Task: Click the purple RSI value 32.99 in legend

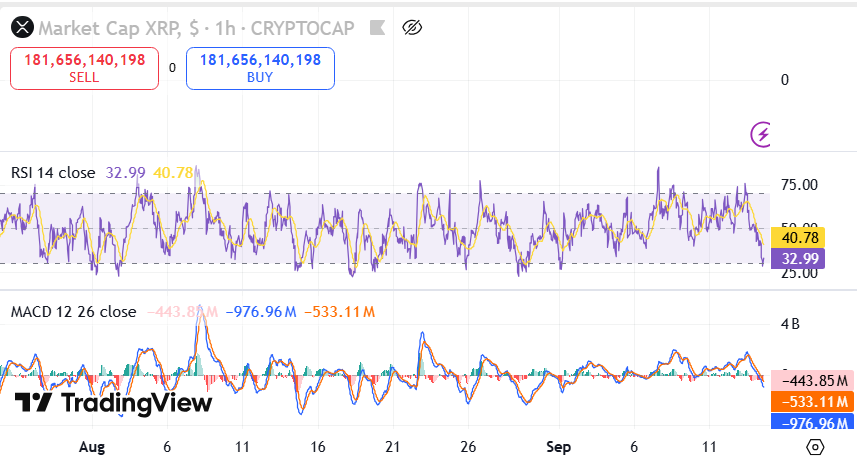Action: tap(126, 173)
